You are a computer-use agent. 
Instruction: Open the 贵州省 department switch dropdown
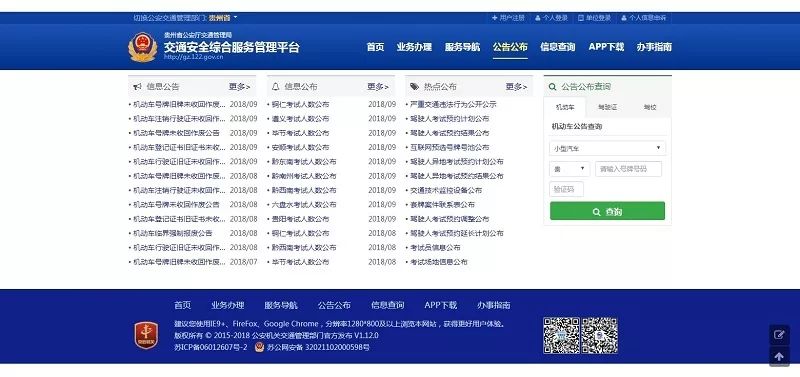click(x=223, y=18)
